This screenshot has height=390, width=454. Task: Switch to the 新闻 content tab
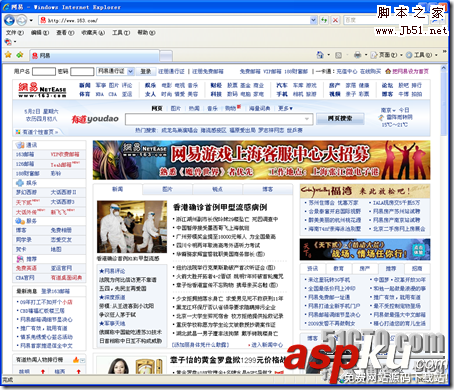pos(118,189)
